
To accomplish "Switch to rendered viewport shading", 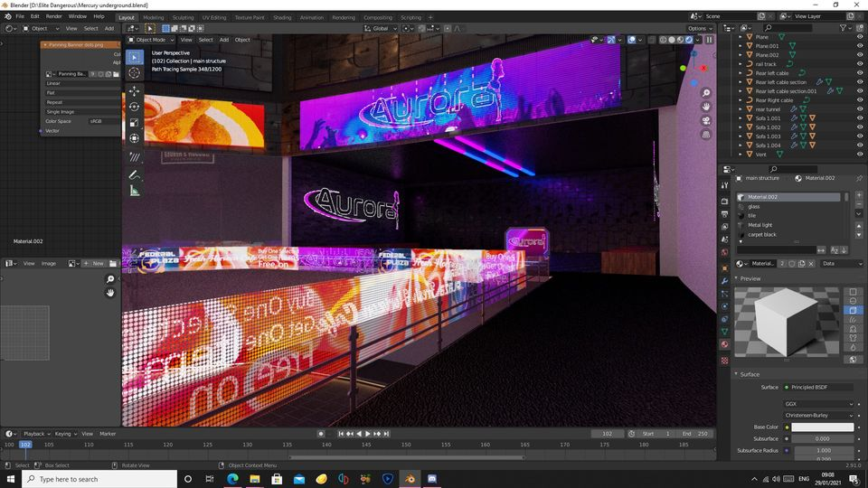I will (x=689, y=40).
